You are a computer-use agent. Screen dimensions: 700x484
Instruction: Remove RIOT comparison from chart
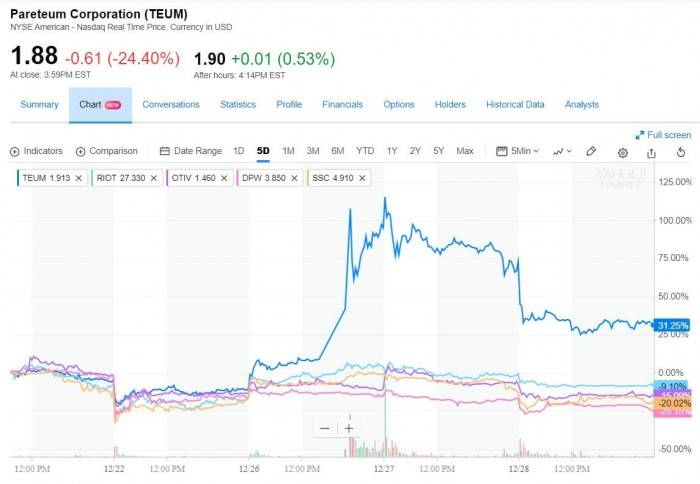click(154, 178)
